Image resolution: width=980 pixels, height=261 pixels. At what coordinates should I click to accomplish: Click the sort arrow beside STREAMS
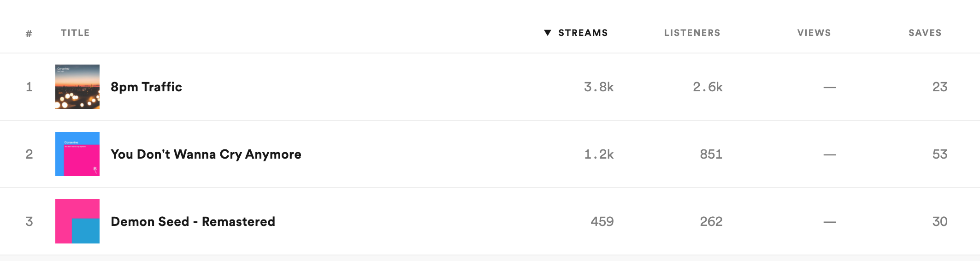click(x=548, y=33)
